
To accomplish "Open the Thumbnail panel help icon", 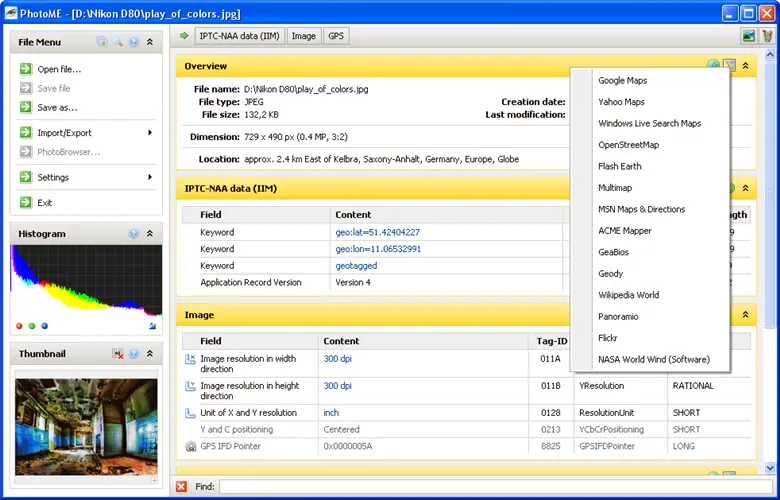I will pyautogui.click(x=134, y=353).
